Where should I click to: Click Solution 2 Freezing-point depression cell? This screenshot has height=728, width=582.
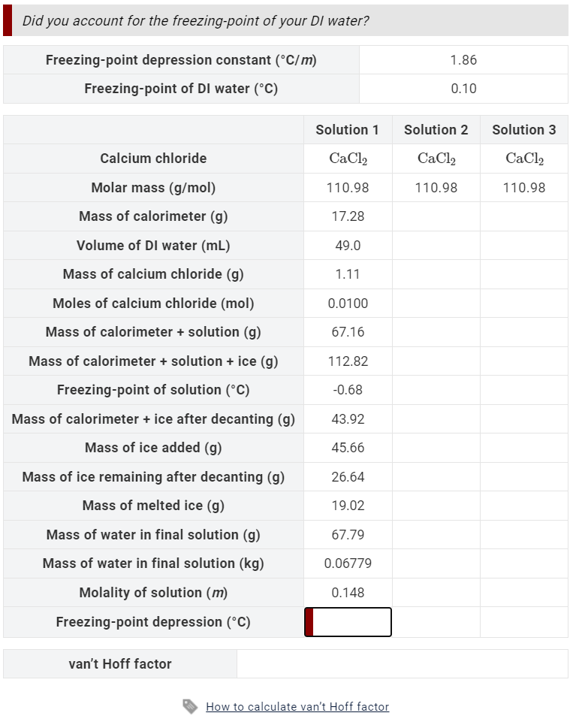click(x=436, y=622)
